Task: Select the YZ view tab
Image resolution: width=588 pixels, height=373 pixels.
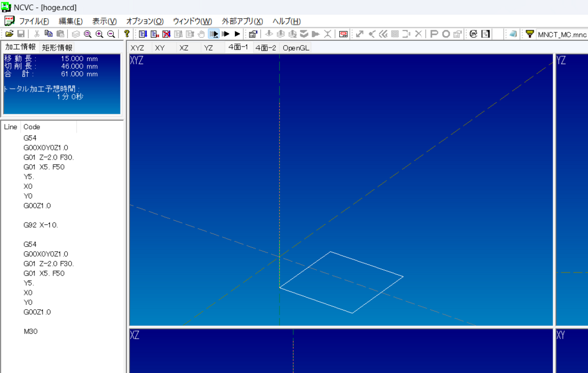Action: pos(208,48)
